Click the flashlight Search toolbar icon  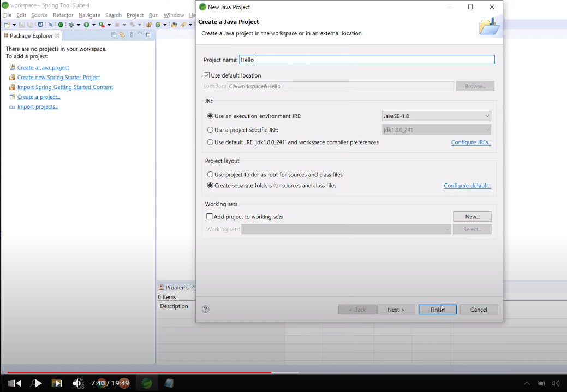183,25
